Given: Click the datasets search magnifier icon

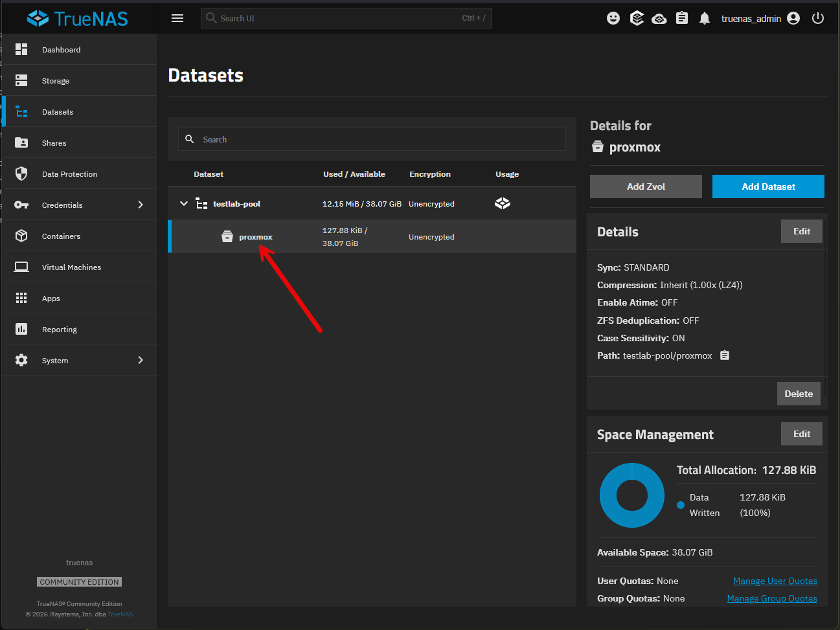Looking at the screenshot, I should [x=190, y=139].
